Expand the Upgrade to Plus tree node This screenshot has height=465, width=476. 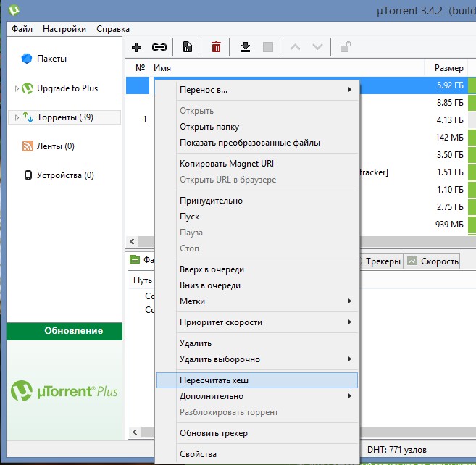[x=17, y=88]
